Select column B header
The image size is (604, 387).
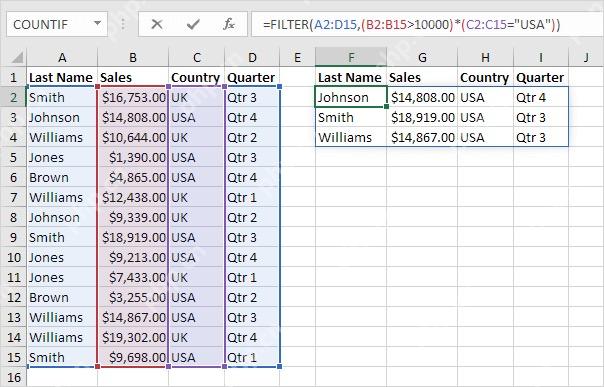(133, 57)
